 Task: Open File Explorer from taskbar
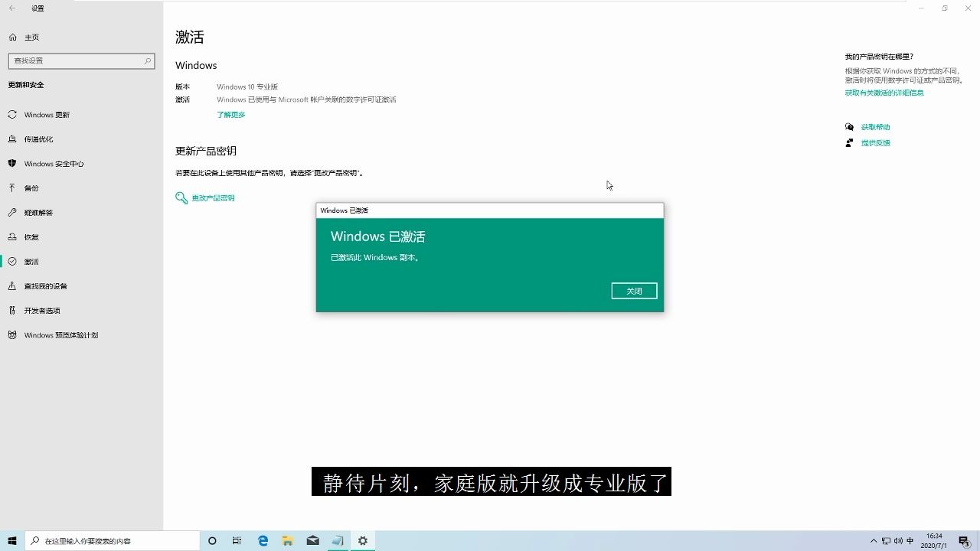[288, 541]
